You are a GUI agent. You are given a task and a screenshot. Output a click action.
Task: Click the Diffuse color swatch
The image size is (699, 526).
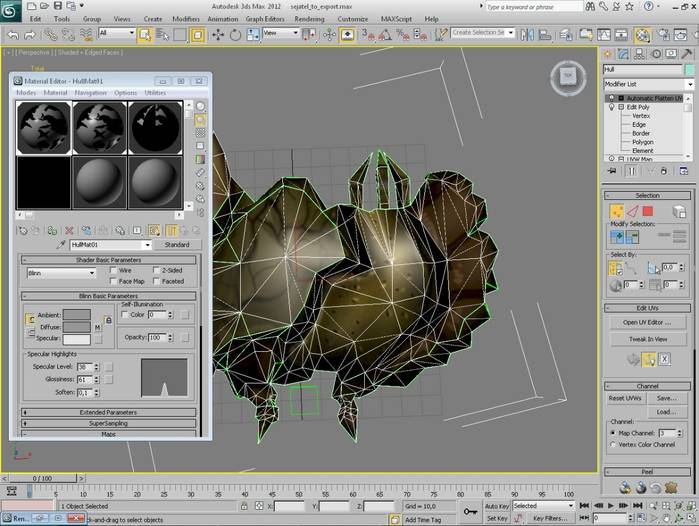pos(77,326)
